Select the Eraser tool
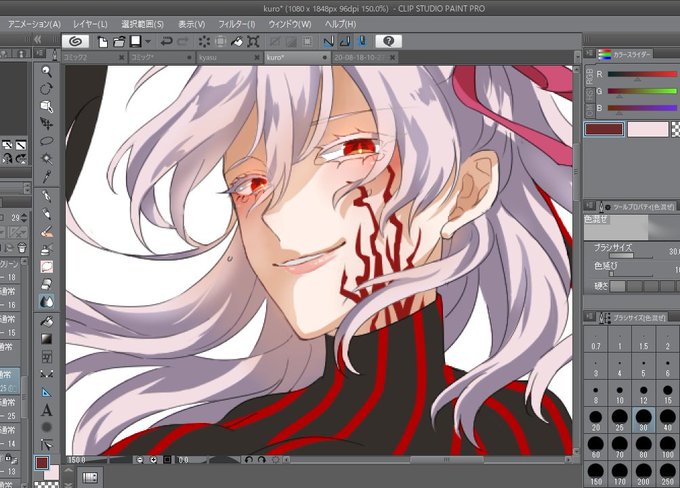 pyautogui.click(x=46, y=284)
